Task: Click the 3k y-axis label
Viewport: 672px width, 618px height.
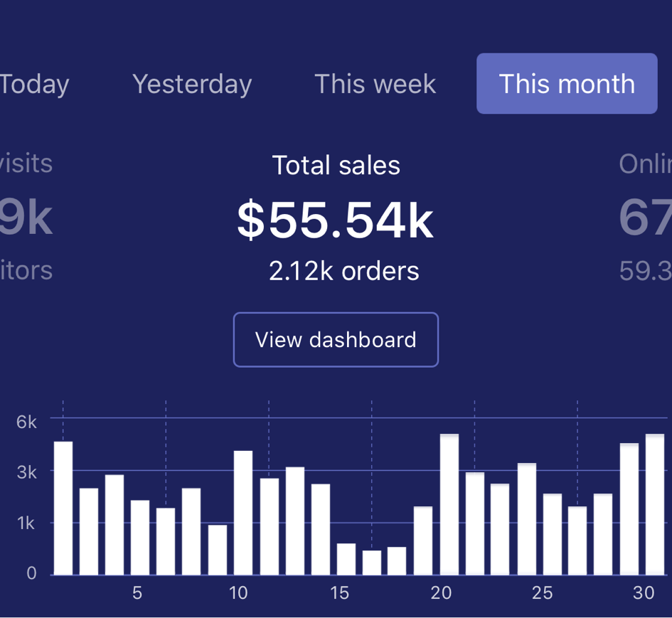Action: [x=27, y=472]
